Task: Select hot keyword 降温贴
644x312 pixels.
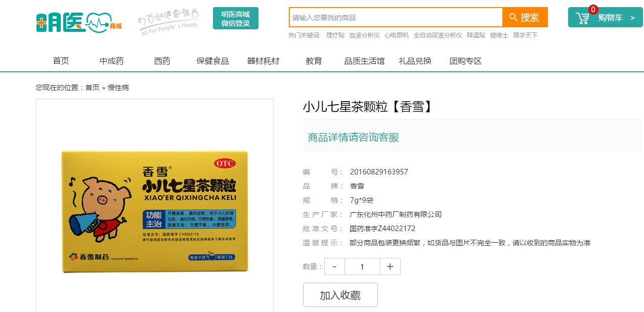Action: coord(476,35)
